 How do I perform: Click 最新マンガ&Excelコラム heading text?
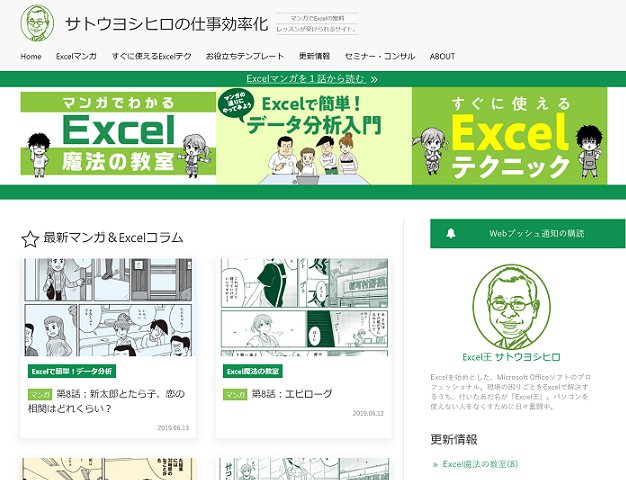click(x=113, y=238)
